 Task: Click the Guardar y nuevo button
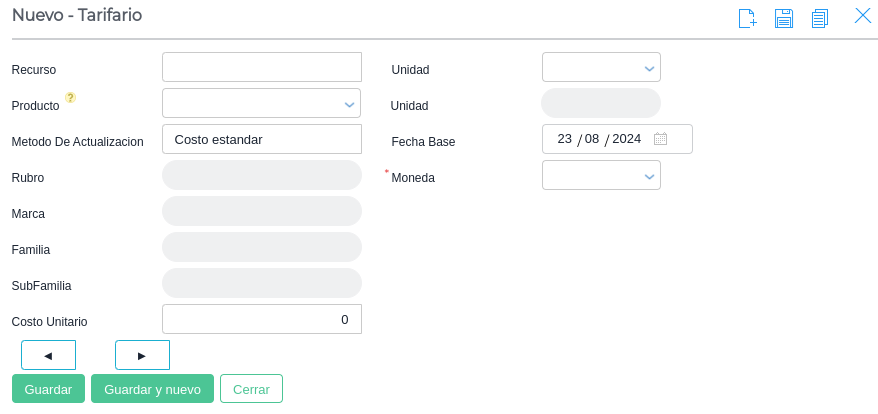[x=152, y=389]
